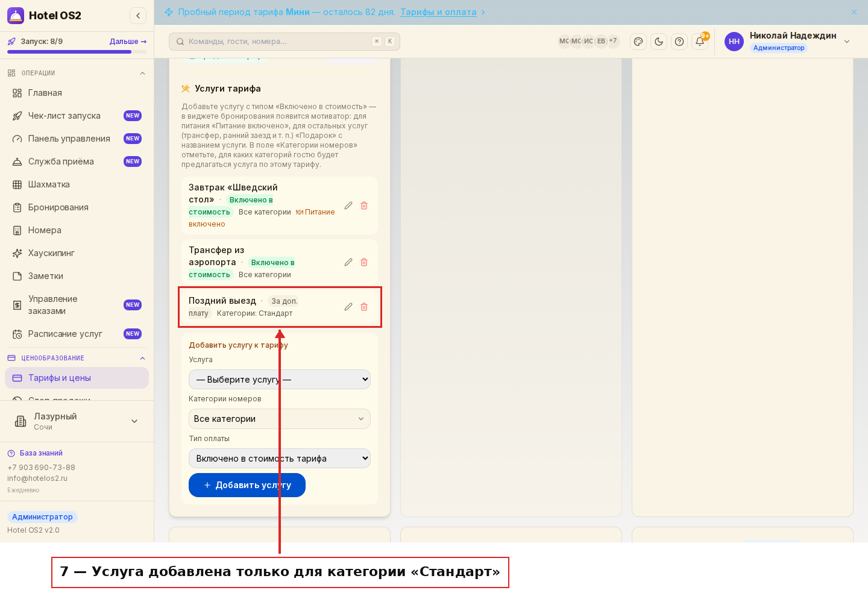Open Панель управления
This screenshot has height=602, width=868.
point(77,139)
